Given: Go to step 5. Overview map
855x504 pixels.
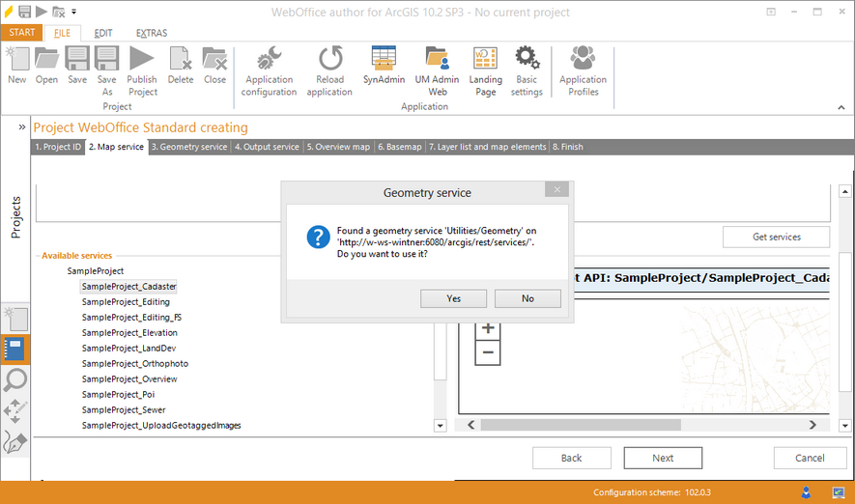Looking at the screenshot, I should coord(338,147).
